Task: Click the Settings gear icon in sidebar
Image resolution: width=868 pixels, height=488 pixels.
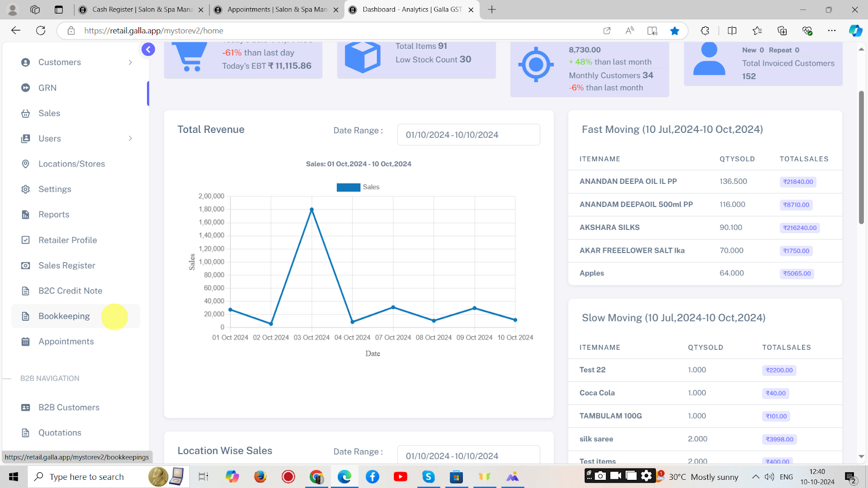Action: pyautogui.click(x=25, y=189)
